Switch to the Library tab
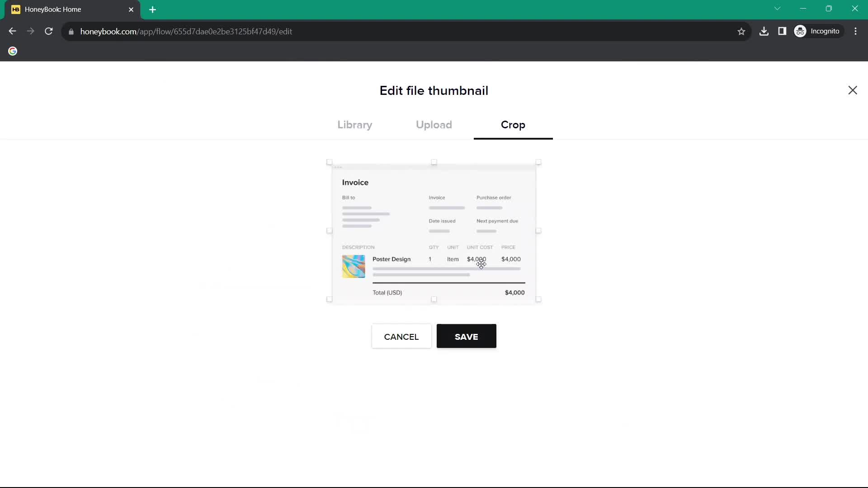The width and height of the screenshot is (868, 488). coord(355,125)
